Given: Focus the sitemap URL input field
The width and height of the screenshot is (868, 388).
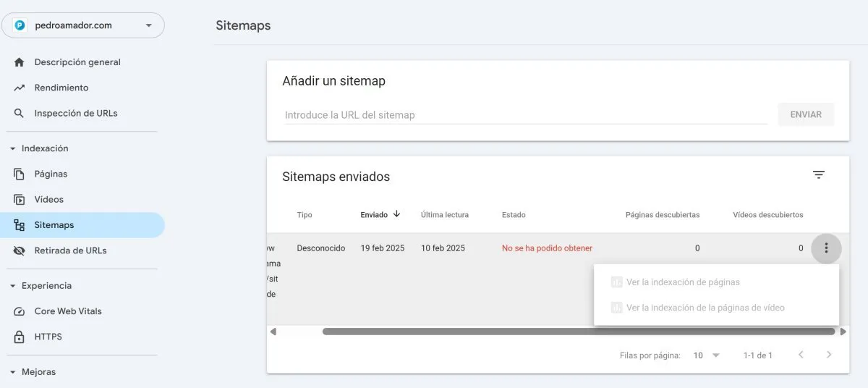Looking at the screenshot, I should (525, 115).
